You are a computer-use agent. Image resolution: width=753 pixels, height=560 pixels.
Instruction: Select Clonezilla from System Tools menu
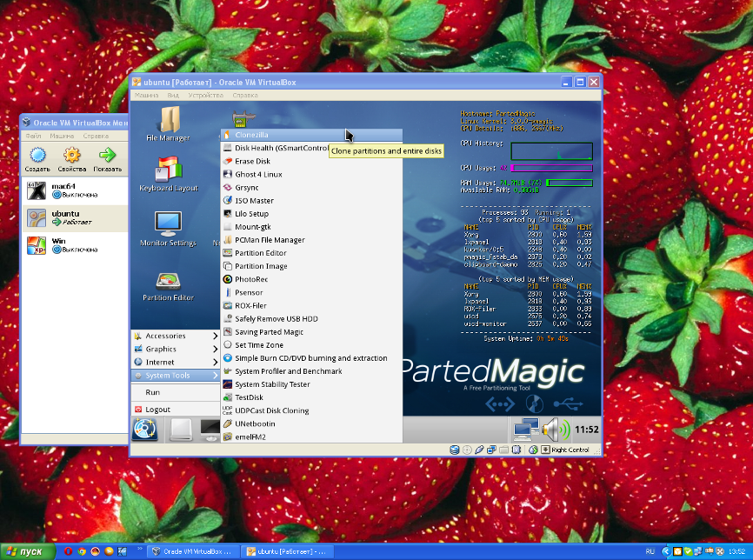coord(251,135)
